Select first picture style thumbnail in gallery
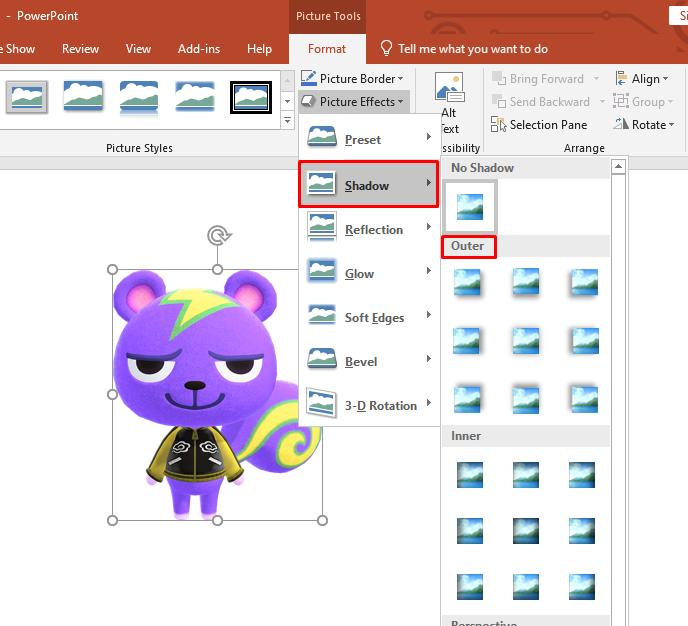 (x=27, y=97)
